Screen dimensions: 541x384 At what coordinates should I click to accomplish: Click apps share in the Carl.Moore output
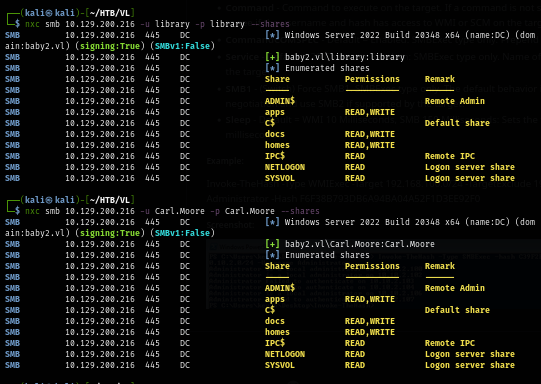click(x=275, y=299)
